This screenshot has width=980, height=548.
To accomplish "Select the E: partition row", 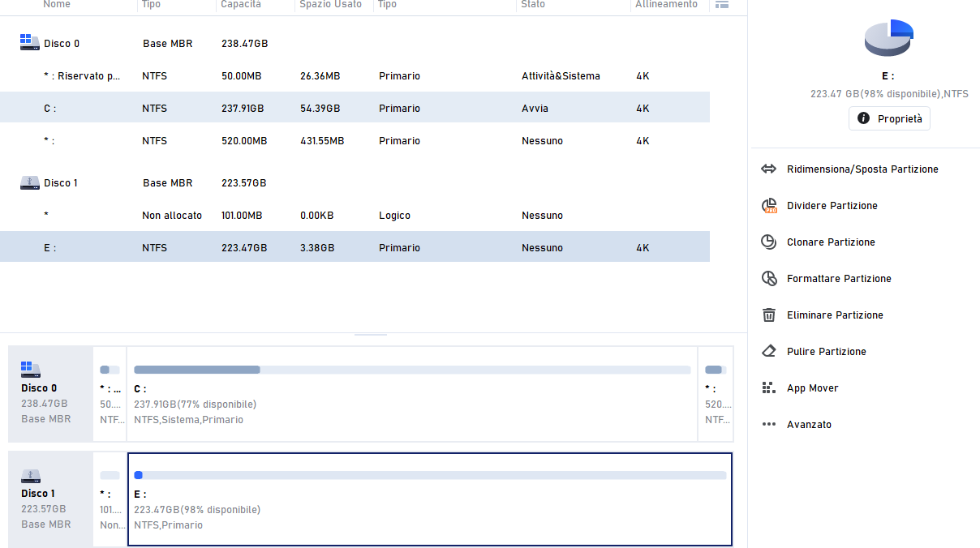I will pos(355,248).
